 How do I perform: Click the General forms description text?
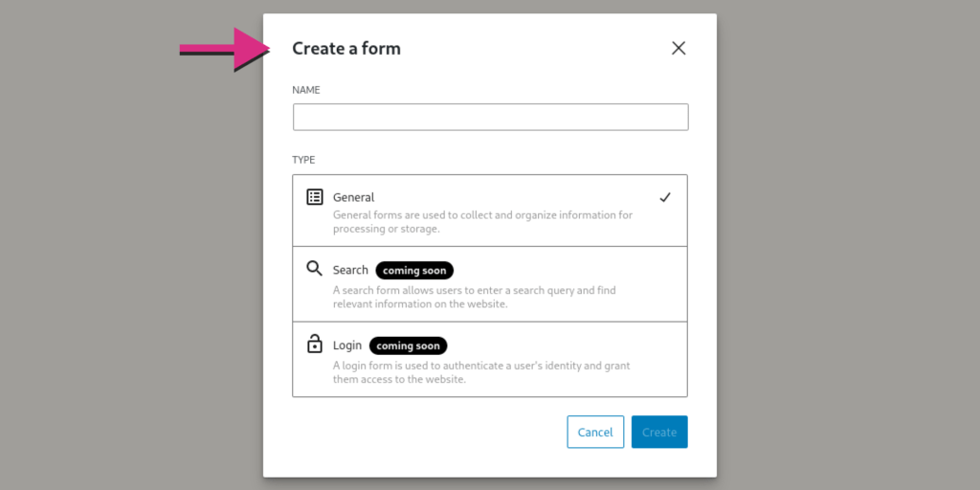pyautogui.click(x=482, y=222)
